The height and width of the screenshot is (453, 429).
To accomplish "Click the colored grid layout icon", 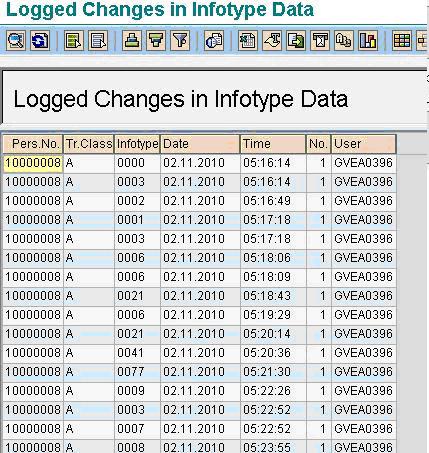I will 402,41.
